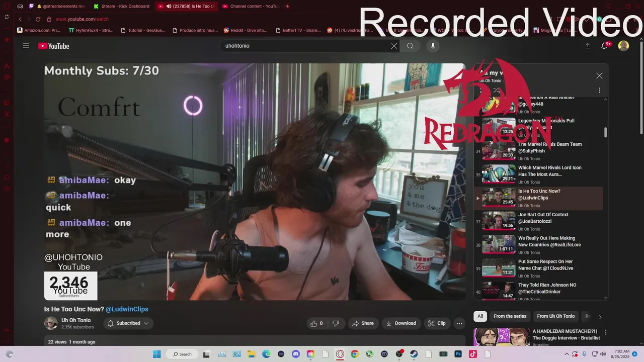Play The Marvel Rivals Beam Team video

pos(538,151)
